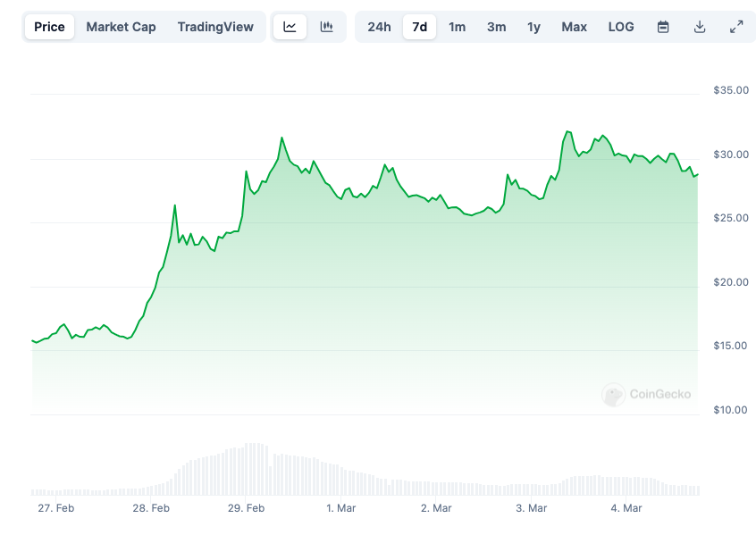The image size is (756, 535).
Task: View 1 month price history
Action: click(x=457, y=27)
